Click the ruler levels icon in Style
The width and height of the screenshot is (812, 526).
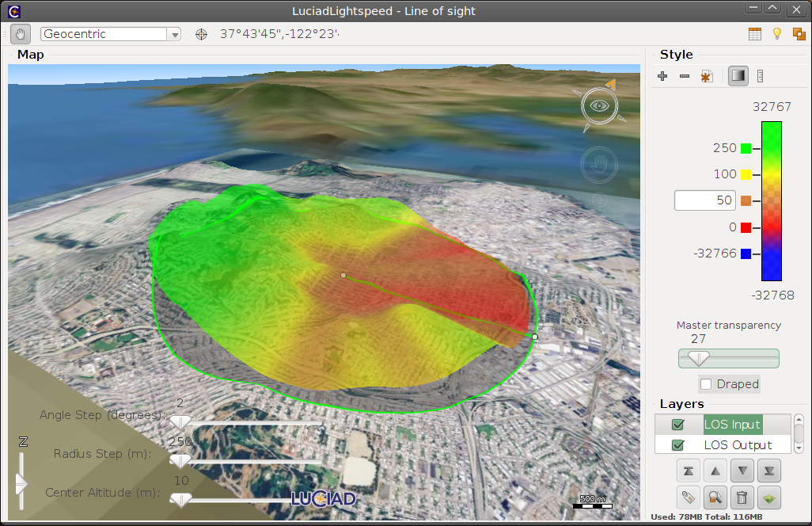(761, 76)
